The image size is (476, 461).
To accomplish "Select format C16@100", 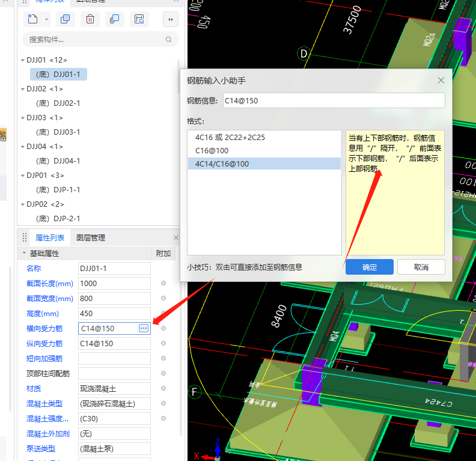I will 264,150.
